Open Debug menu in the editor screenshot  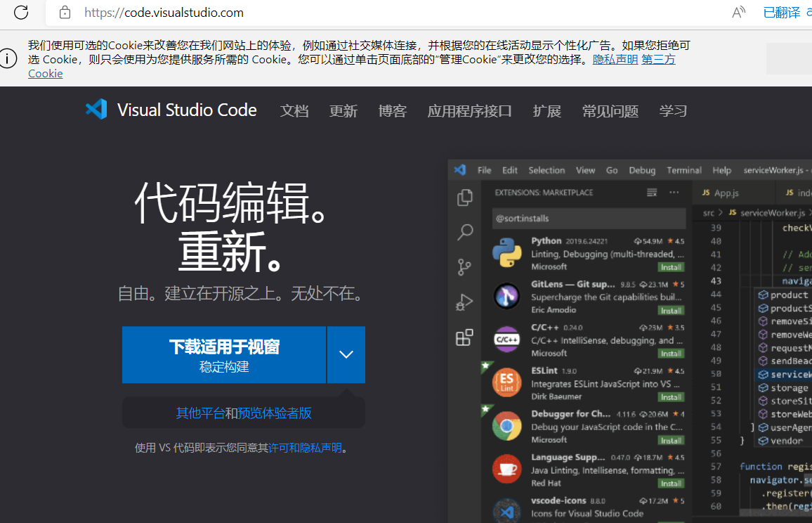[x=642, y=170]
